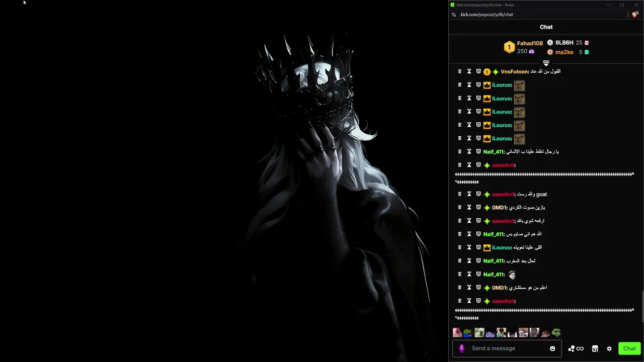Open the Kick shop storefront icon
Viewport: 644px width, 362px height.
(x=595, y=348)
